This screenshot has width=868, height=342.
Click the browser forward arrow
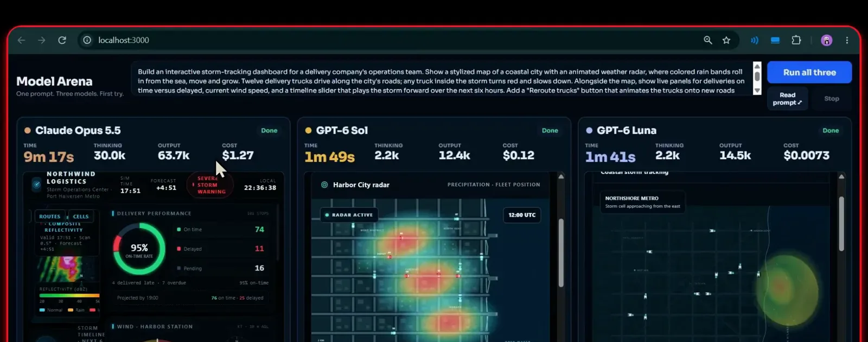click(42, 40)
